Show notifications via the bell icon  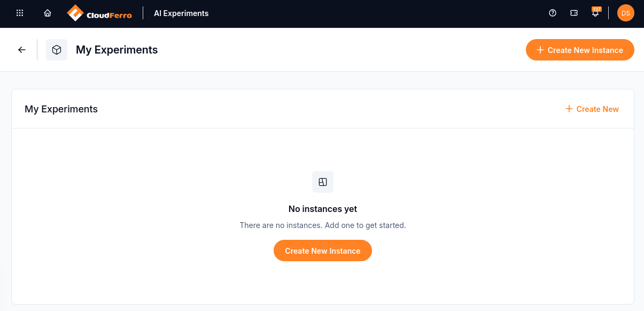595,13
